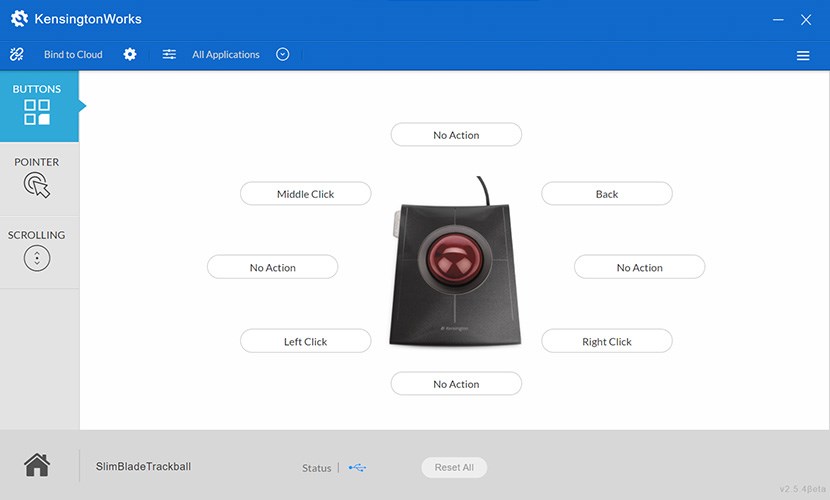Open the Scrolling settings tab
Viewport: 830px width, 500px height.
coord(37,251)
